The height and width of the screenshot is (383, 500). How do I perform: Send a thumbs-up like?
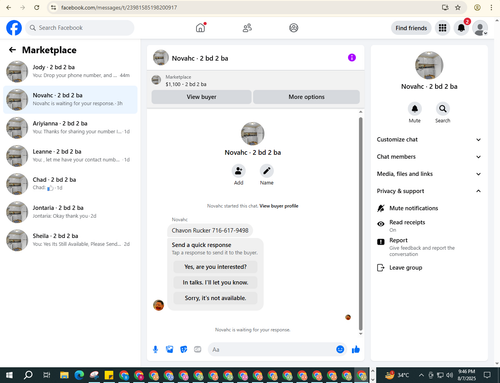click(x=356, y=349)
